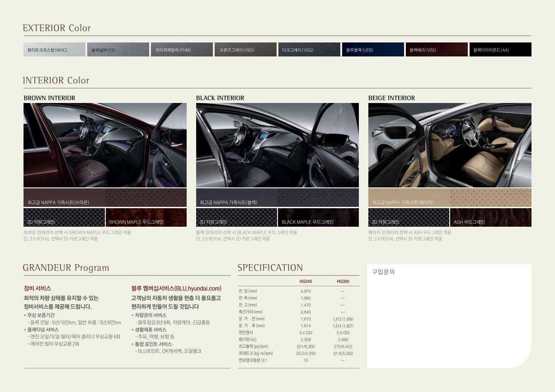Select the 블랙다이아몬드 (AA) exterior swatch

[x=500, y=50]
